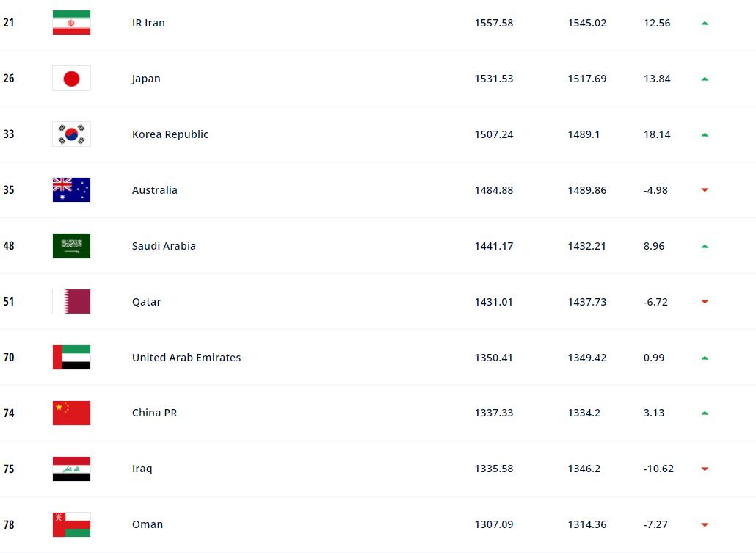This screenshot has width=756, height=553.
Task: Click the Oman flag icon
Action: tap(71, 524)
